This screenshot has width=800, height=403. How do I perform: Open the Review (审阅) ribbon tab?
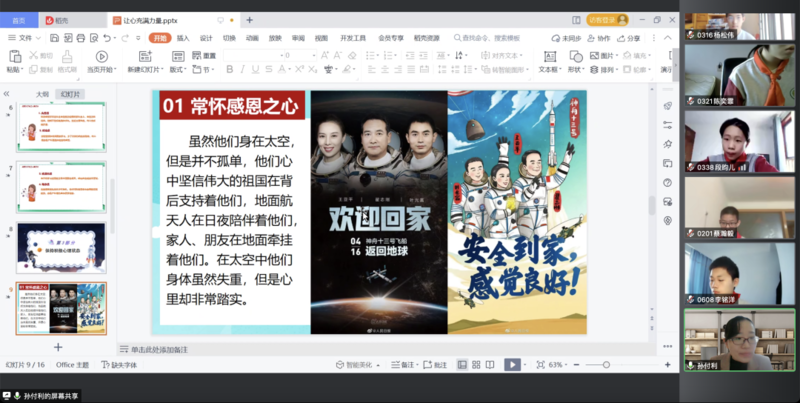[x=298, y=38]
